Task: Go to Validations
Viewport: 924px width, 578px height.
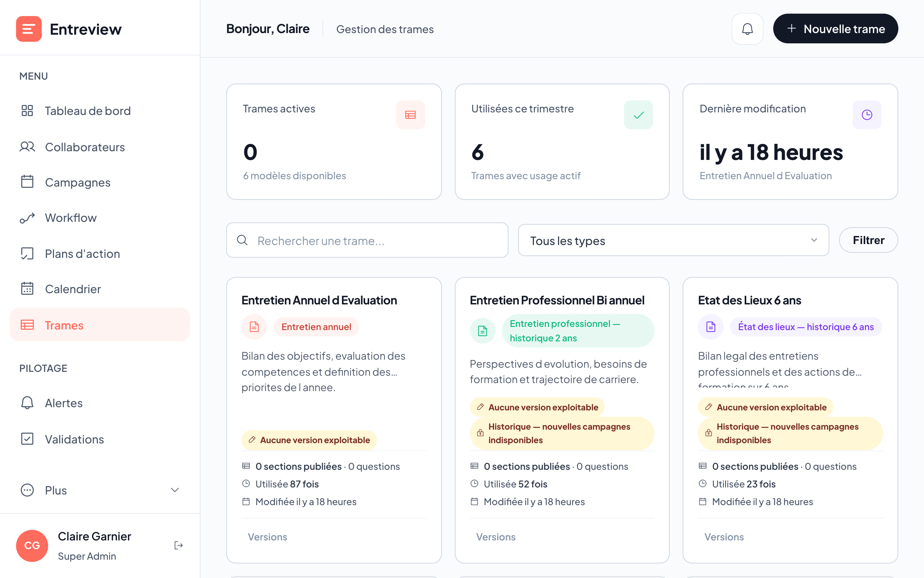Action: [100, 439]
